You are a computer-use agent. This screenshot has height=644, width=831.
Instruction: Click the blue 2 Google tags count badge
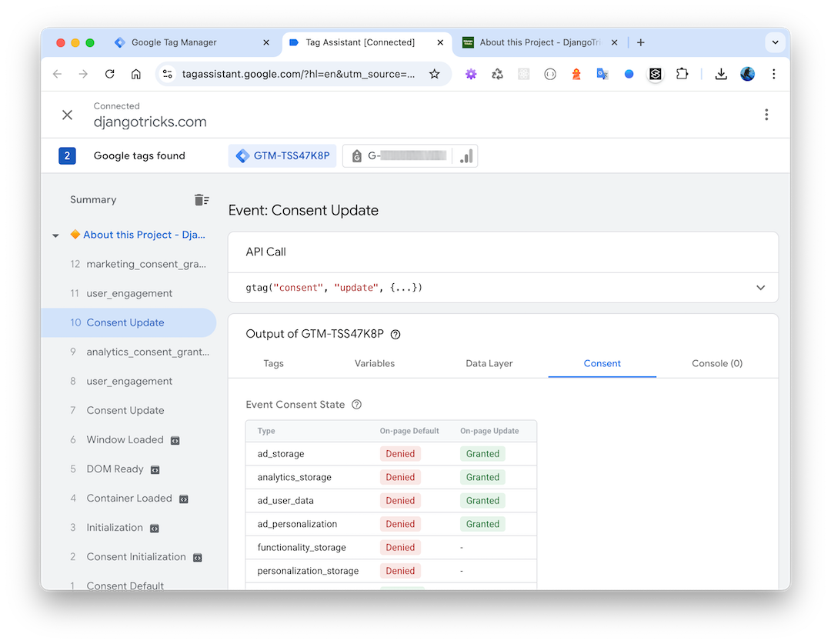tap(67, 156)
